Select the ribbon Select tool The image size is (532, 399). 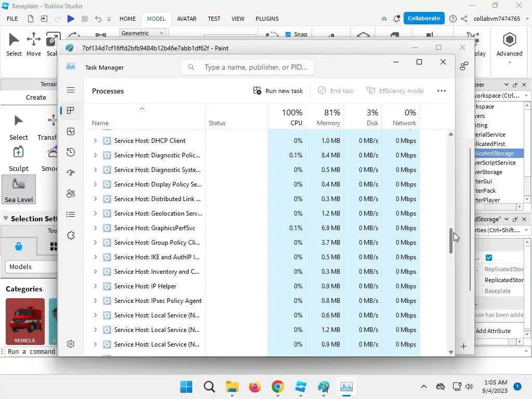coord(14,44)
